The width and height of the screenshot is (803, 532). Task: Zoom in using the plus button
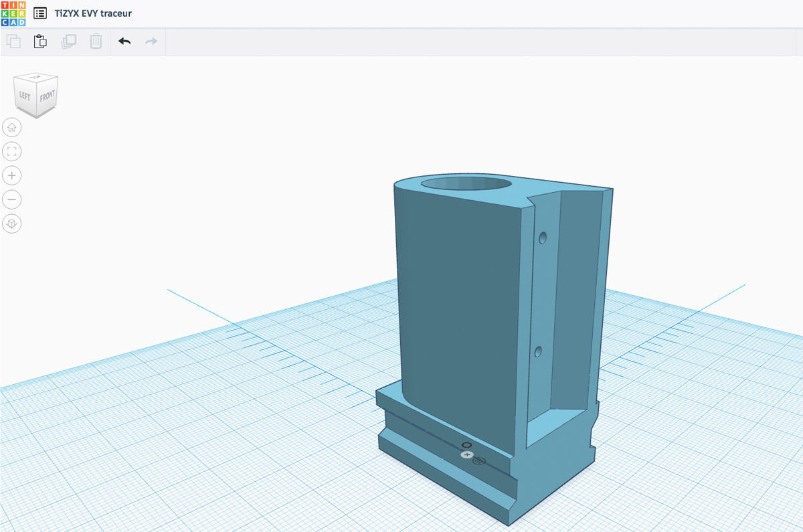point(12,175)
